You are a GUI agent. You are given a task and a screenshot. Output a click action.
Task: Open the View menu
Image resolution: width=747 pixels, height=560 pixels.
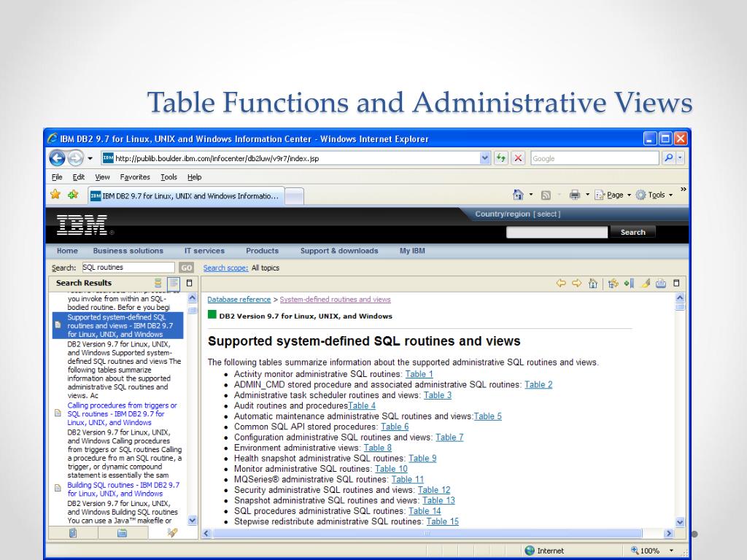[x=102, y=177]
